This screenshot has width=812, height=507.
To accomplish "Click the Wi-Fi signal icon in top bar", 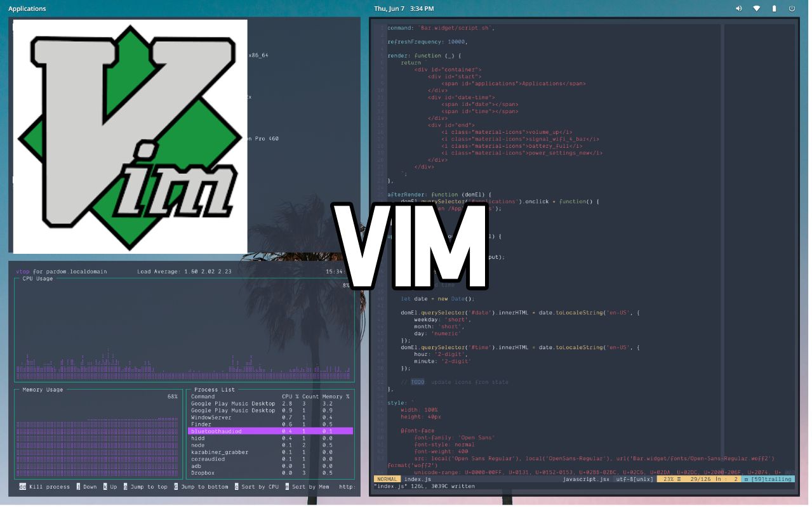I will pyautogui.click(x=757, y=9).
